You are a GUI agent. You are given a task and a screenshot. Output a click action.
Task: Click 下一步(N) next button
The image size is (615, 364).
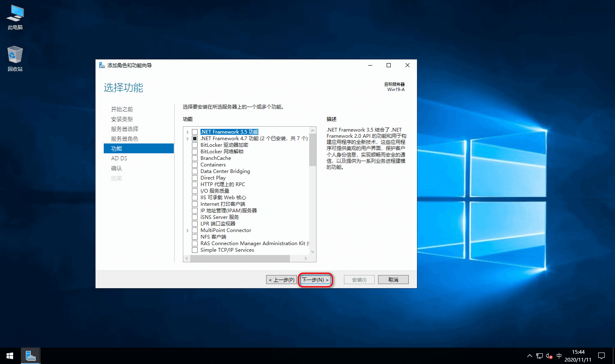point(315,280)
